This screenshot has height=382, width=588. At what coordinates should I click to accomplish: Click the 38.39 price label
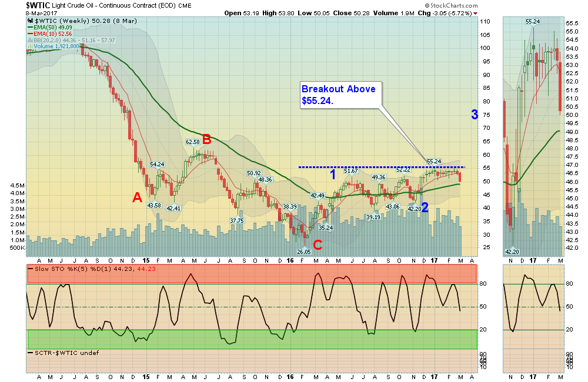coord(289,206)
